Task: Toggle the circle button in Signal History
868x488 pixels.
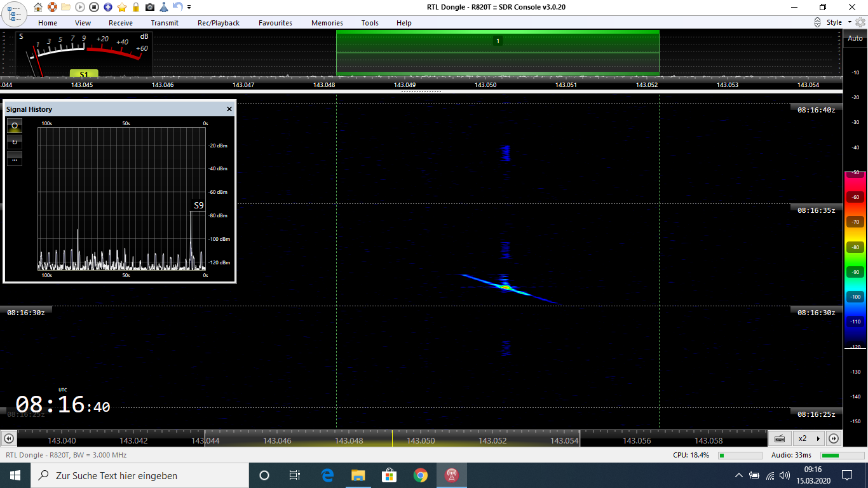Action: [x=15, y=125]
